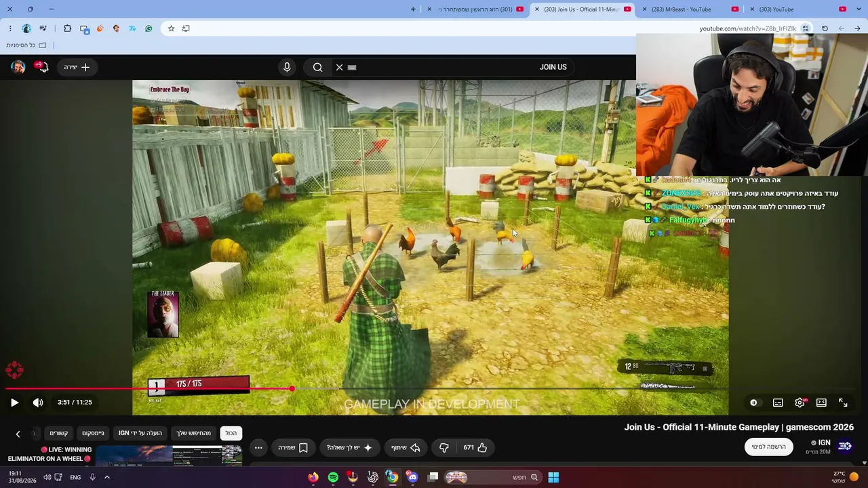Open the Chrome three-dot menu

(x=10, y=28)
